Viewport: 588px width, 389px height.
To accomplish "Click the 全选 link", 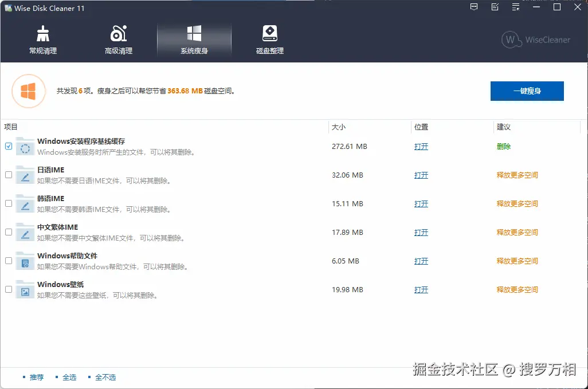I will [69, 378].
